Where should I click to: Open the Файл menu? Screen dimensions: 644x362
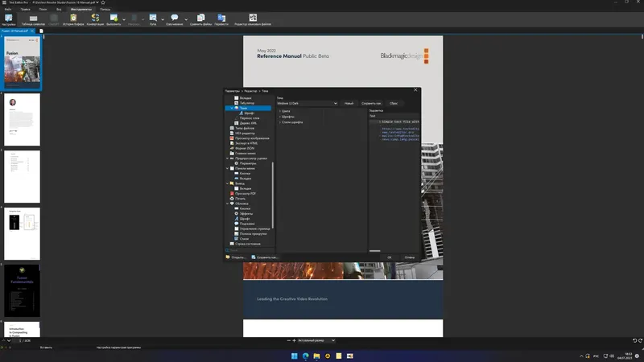[x=8, y=9]
